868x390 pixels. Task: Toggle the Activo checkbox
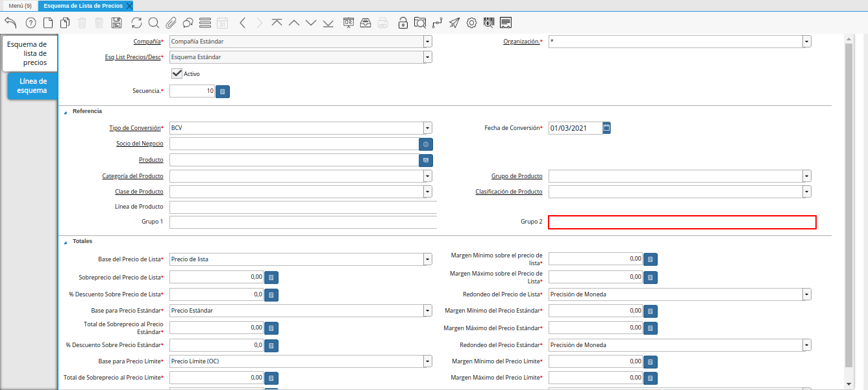pyautogui.click(x=177, y=73)
